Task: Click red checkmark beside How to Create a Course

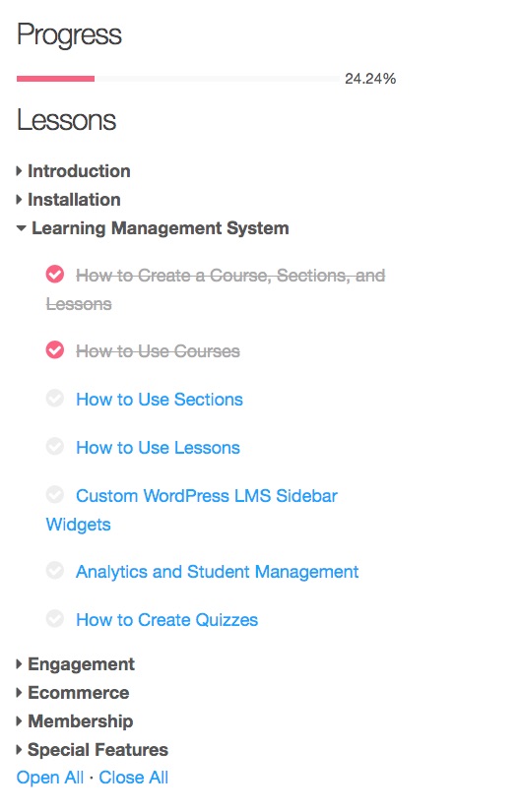Action: (x=55, y=275)
